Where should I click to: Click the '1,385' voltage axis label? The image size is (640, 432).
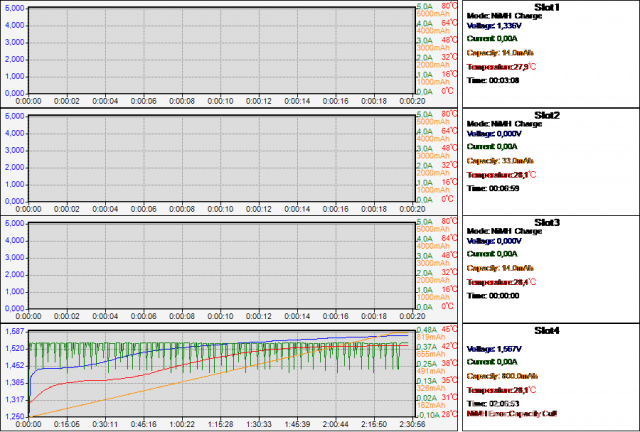[15, 383]
